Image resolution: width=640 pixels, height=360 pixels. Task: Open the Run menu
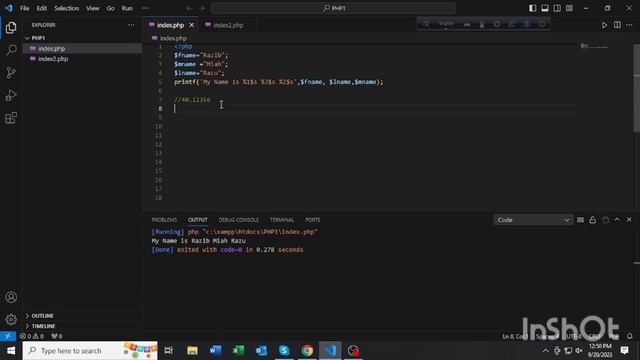[127, 8]
